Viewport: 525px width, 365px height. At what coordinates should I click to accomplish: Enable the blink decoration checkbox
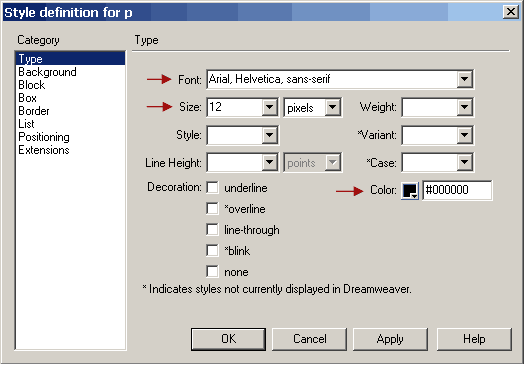pos(212,250)
